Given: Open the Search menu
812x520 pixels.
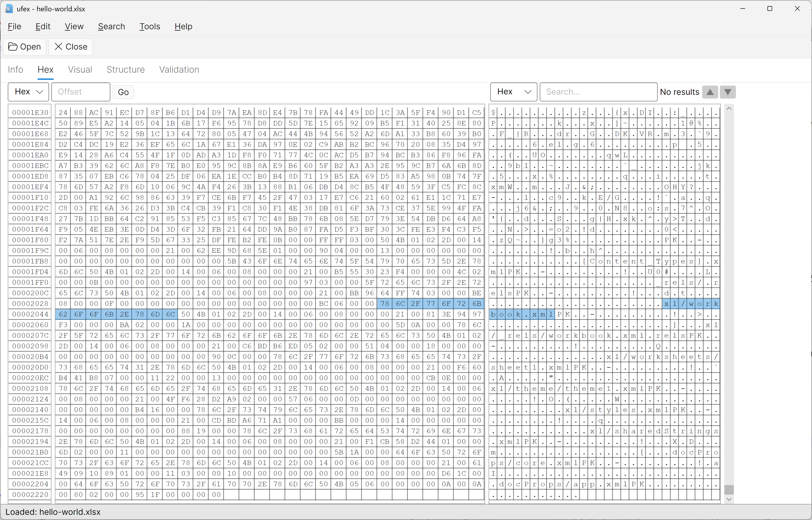Looking at the screenshot, I should click(111, 26).
